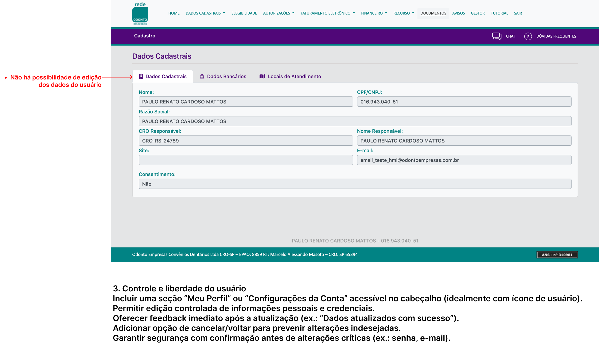Click the E-mail input field
Viewport: 599px width, 364px height.
pos(464,160)
